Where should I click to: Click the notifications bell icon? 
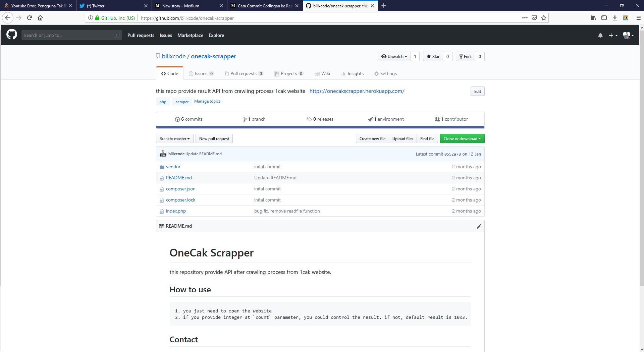click(600, 35)
